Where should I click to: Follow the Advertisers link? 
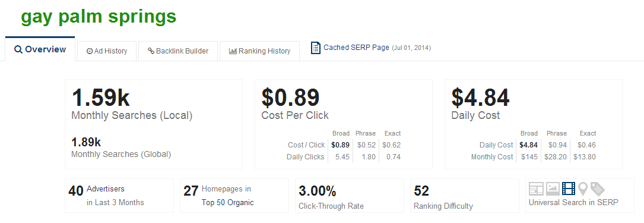106,189
